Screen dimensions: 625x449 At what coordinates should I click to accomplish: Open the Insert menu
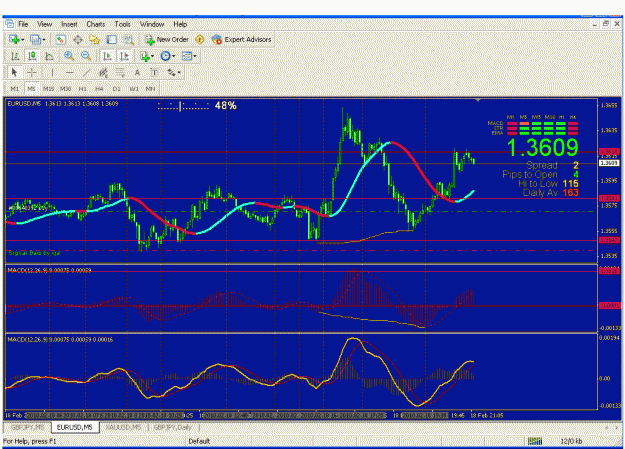pos(69,24)
